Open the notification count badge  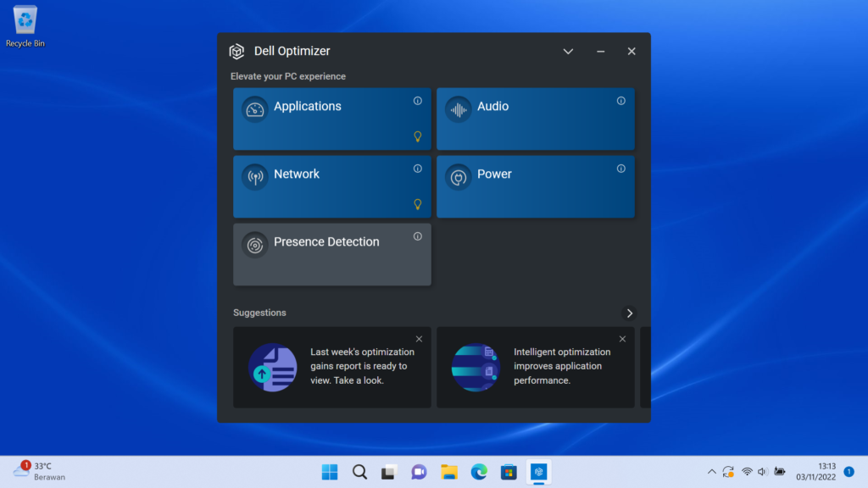coord(849,472)
